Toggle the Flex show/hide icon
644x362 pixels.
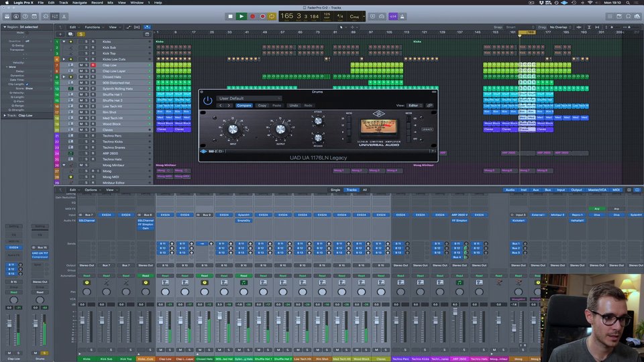(x=137, y=27)
